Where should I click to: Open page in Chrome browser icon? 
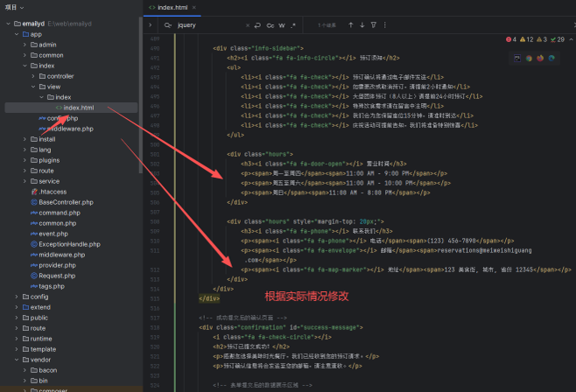point(529,59)
